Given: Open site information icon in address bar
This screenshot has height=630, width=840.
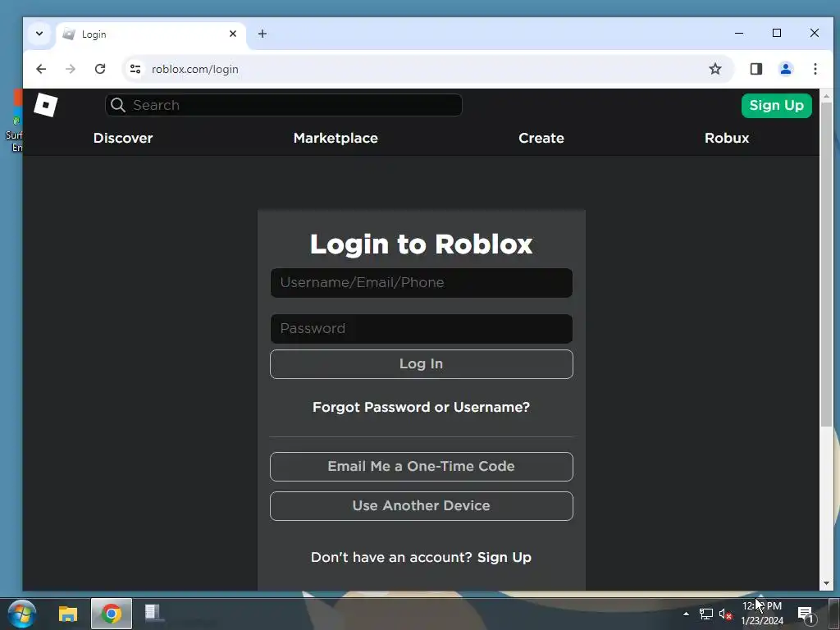Looking at the screenshot, I should click(x=135, y=69).
